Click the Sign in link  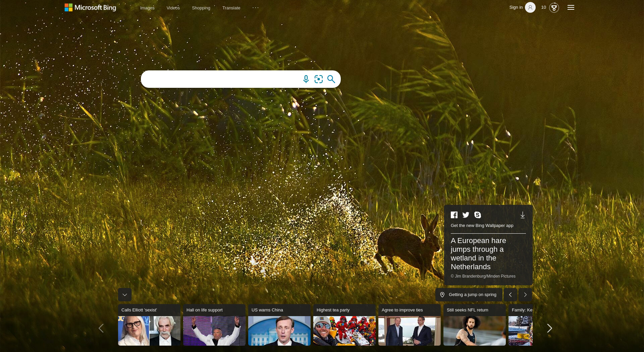tap(516, 7)
